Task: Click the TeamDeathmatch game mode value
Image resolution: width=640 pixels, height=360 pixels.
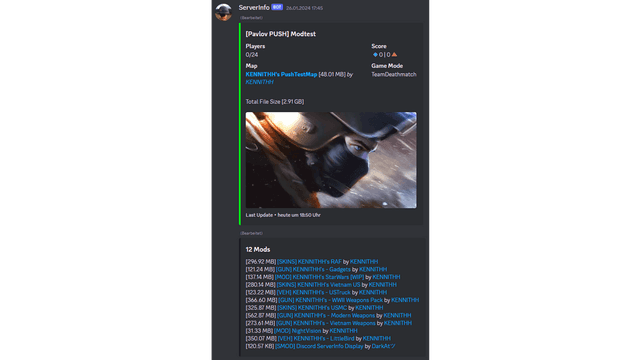Action: click(x=394, y=74)
